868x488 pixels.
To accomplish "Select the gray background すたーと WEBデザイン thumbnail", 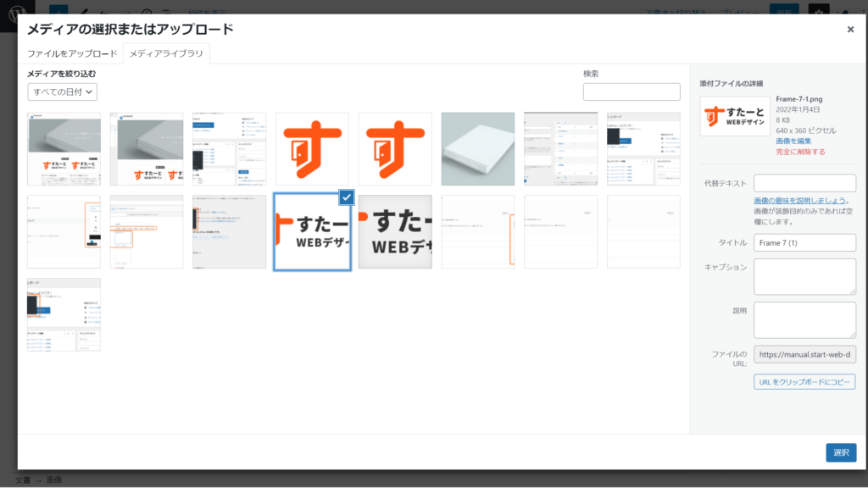I will tap(395, 232).
